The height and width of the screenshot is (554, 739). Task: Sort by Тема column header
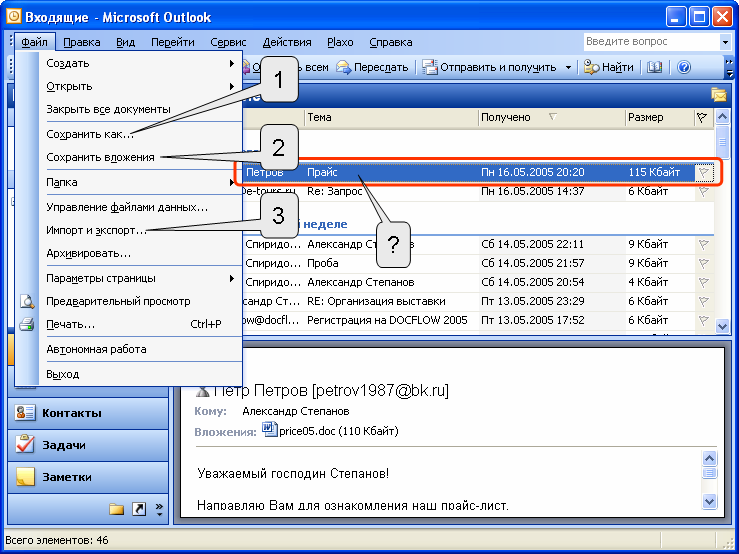391,117
